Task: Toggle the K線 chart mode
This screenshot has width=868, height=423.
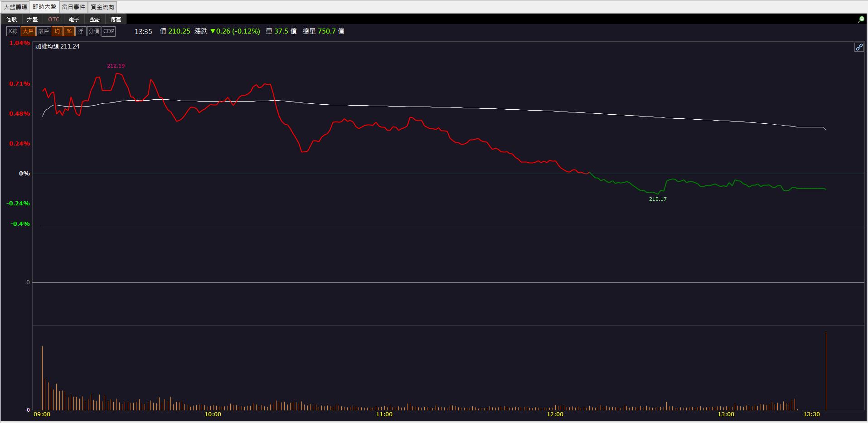Action: (x=13, y=31)
